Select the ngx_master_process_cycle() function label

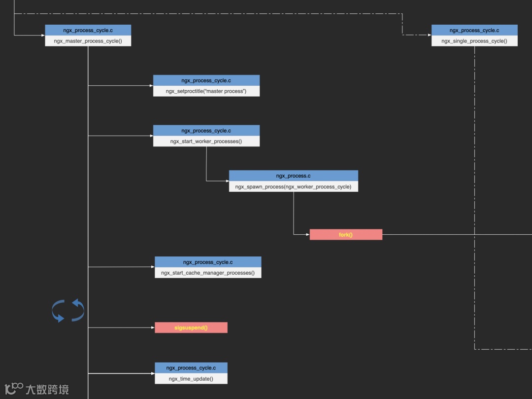pos(88,41)
